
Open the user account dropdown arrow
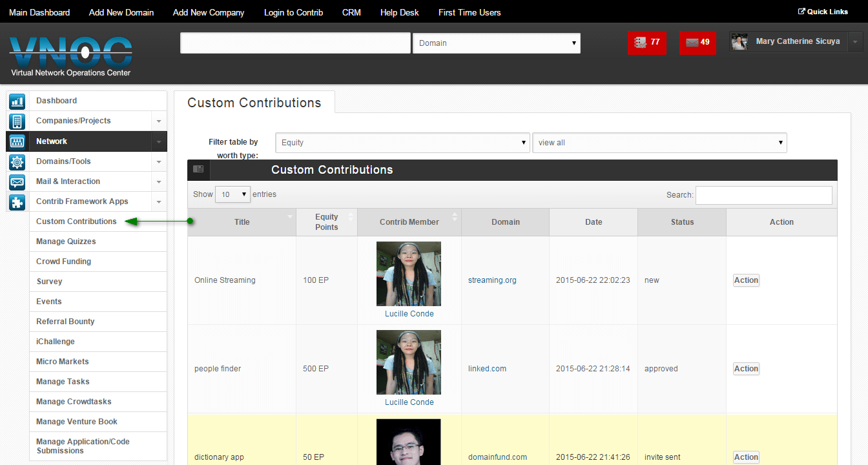click(x=855, y=42)
